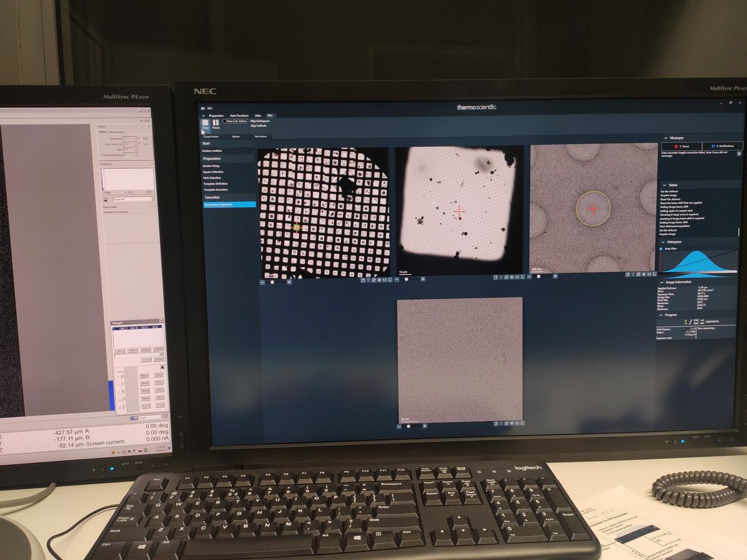
Task: Open the ribbon dropdown arrow left of Preparation
Action: 203,115
